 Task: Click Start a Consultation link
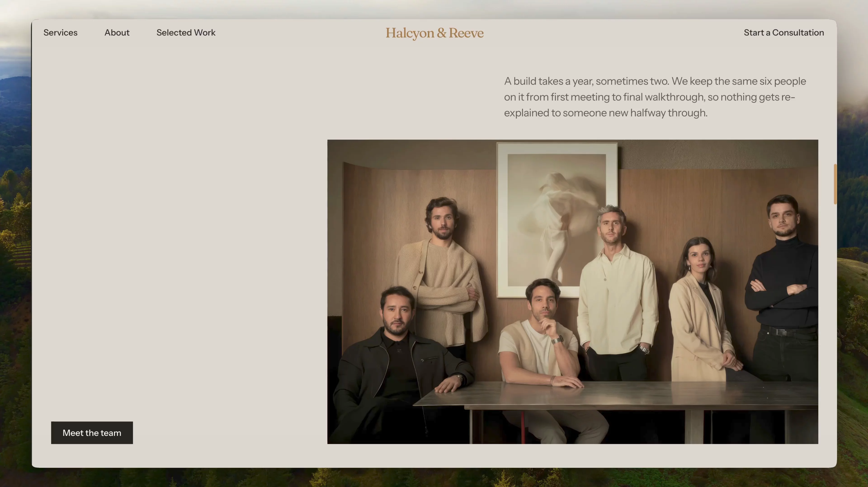point(784,33)
